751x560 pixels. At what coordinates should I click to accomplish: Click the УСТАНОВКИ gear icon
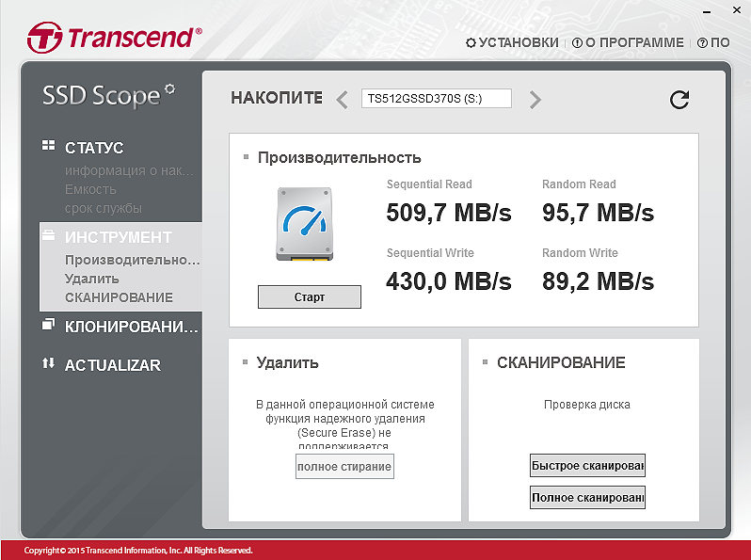tap(471, 43)
